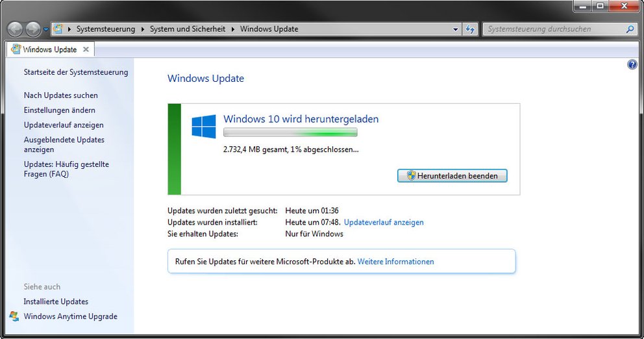Open Ausgeblendete Updates anzeigen
This screenshot has width=644, height=339.
(64, 145)
